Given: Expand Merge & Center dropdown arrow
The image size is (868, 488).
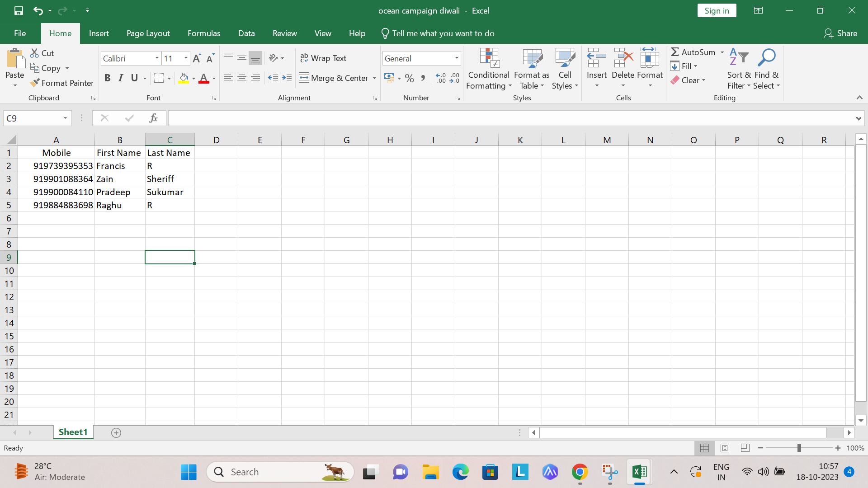Looking at the screenshot, I should [374, 78].
